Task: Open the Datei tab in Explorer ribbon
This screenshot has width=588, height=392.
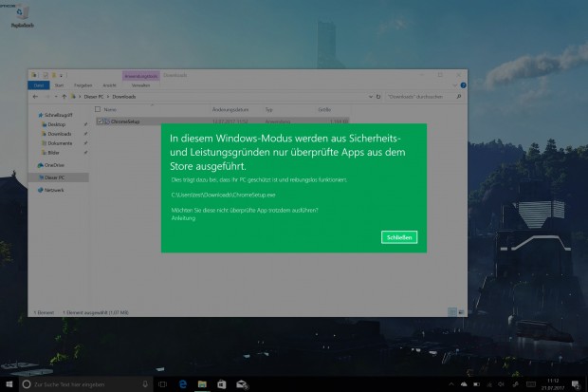Action: tap(39, 85)
